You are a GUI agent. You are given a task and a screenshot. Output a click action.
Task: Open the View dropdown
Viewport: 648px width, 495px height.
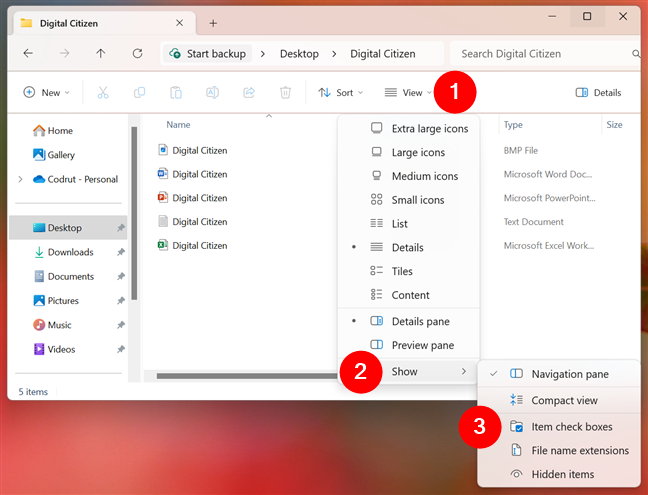[407, 93]
